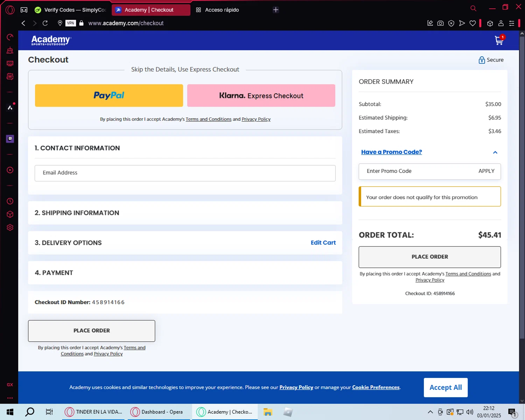Open File Explorer from the taskbar
The height and width of the screenshot is (420, 525).
coord(268,412)
